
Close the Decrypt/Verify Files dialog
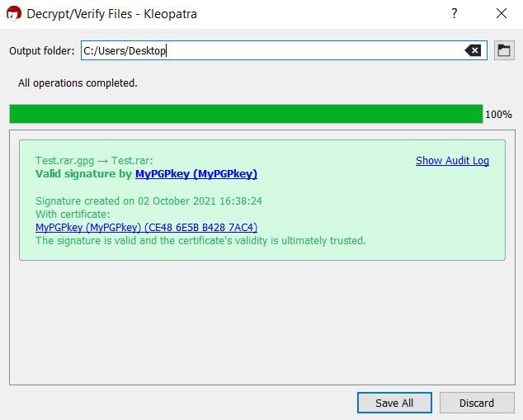click(502, 13)
